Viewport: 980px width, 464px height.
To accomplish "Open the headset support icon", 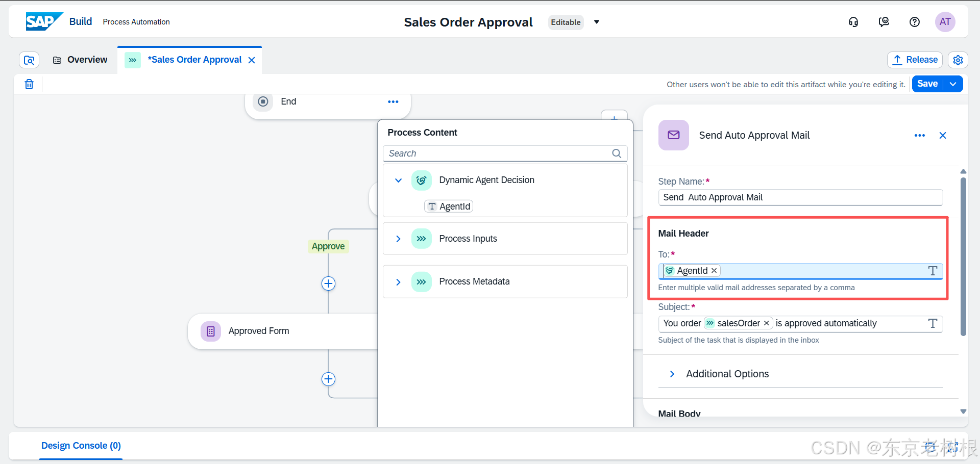I will pyautogui.click(x=853, y=22).
